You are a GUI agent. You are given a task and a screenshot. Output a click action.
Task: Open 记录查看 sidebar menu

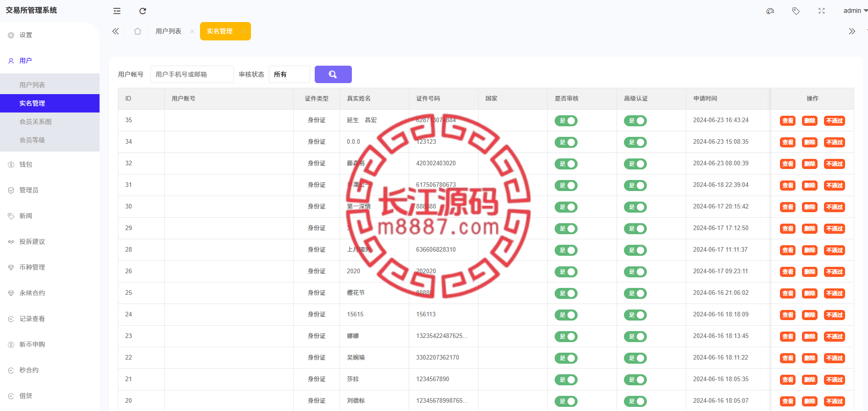50,319
